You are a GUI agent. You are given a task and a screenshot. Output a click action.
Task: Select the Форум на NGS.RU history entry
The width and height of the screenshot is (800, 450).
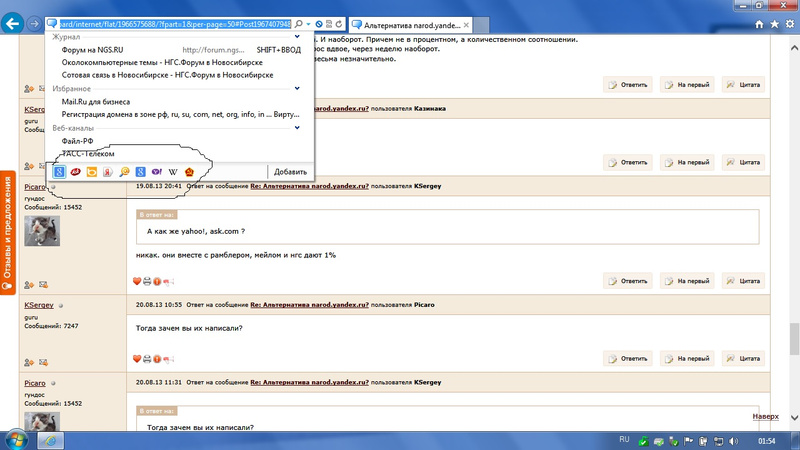coord(180,50)
